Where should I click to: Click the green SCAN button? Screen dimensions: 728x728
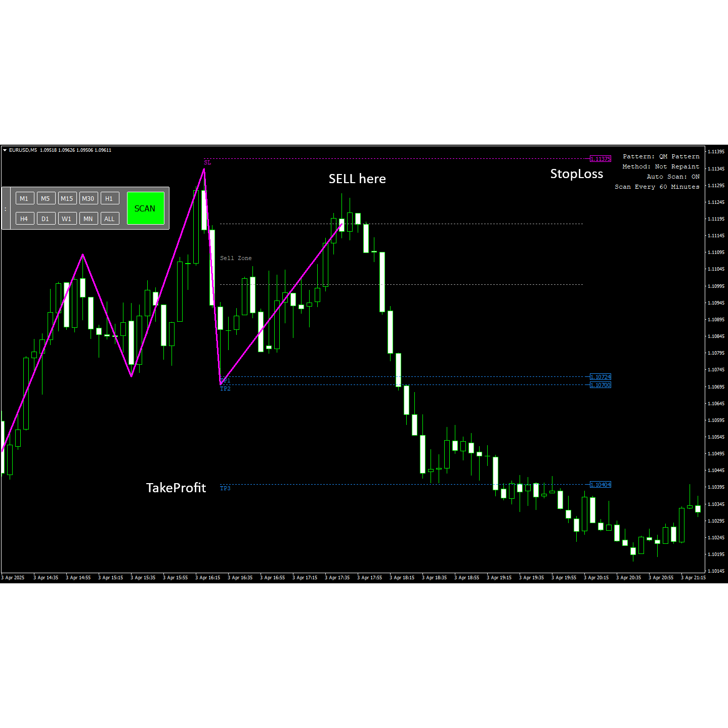coord(145,208)
